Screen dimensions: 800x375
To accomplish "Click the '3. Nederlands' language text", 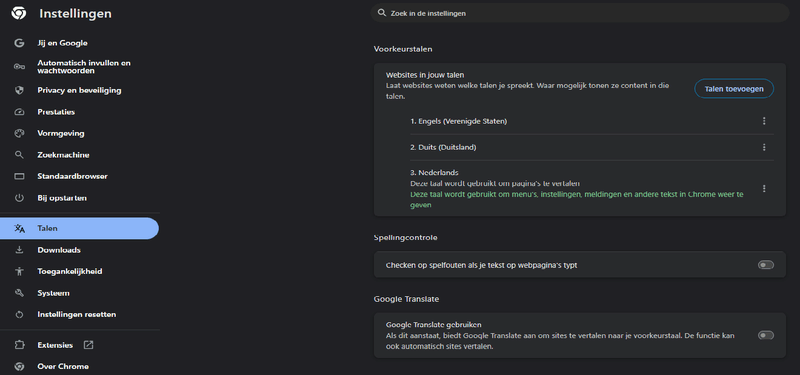I will click(434, 173).
